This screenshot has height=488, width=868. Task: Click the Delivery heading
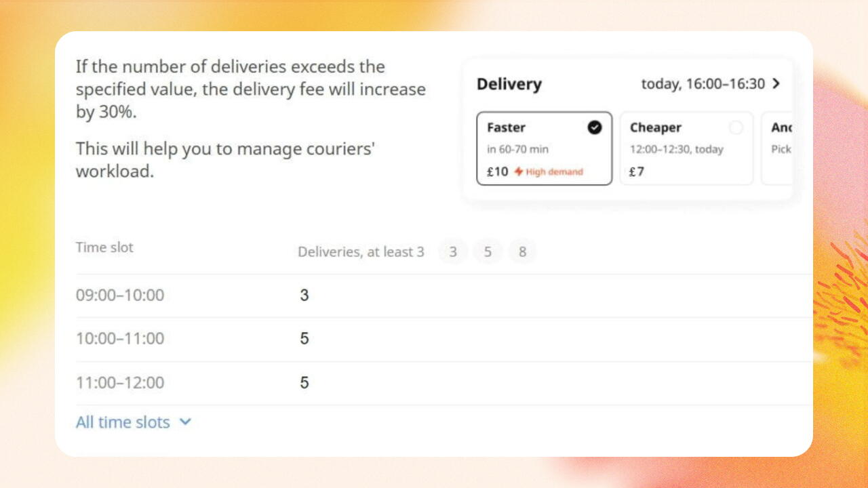(x=509, y=84)
